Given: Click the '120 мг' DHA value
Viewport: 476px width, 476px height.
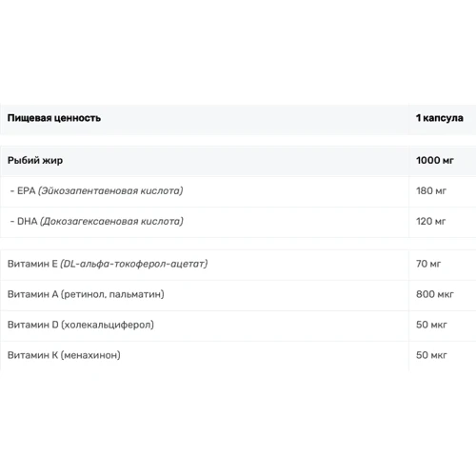Looking at the screenshot, I should 431,221.
